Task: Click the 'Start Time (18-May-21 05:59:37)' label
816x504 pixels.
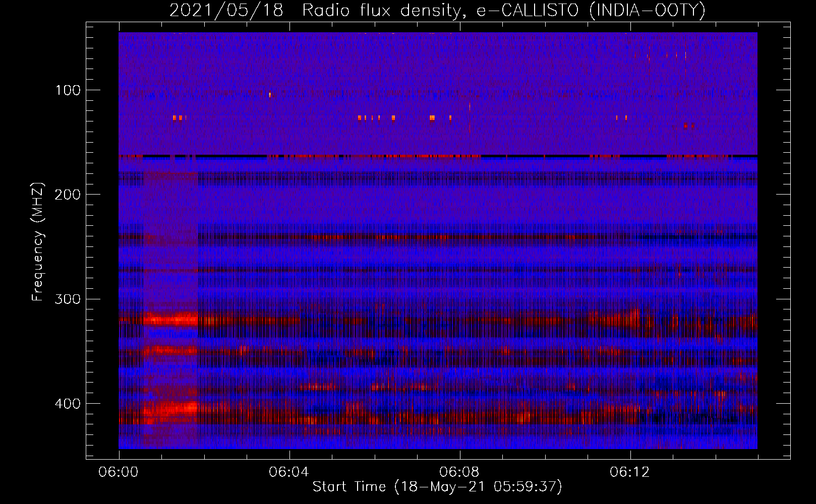Action: pyautogui.click(x=437, y=487)
